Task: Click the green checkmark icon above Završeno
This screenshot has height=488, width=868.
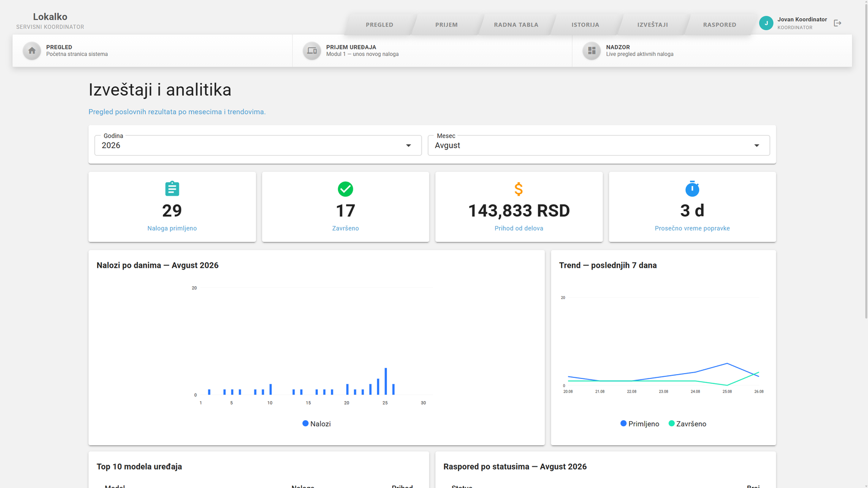Action: click(x=346, y=189)
